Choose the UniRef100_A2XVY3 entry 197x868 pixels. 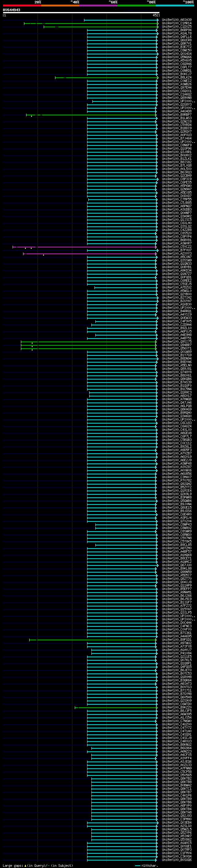[x=176, y=254]
